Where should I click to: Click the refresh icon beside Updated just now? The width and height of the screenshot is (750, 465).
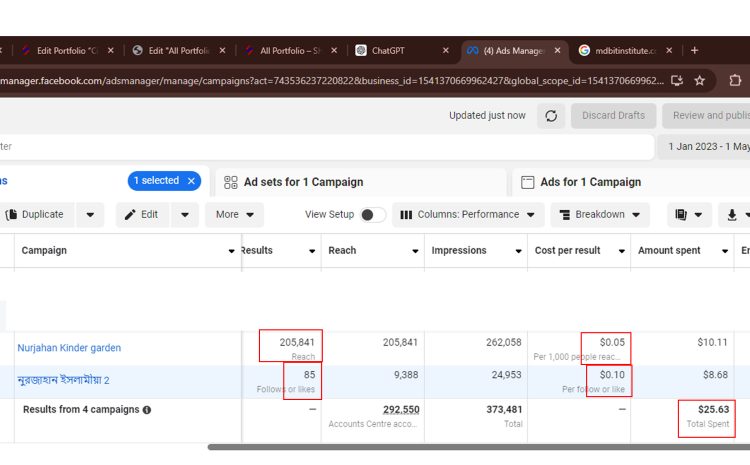[x=551, y=116]
